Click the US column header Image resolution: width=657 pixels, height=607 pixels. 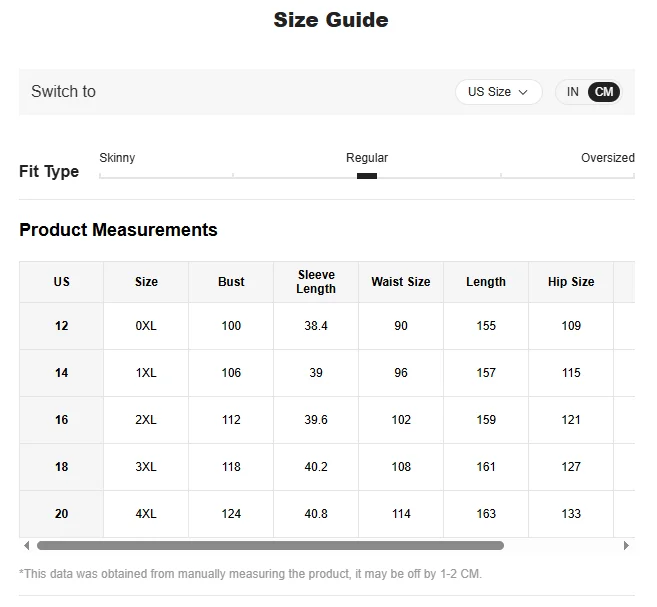[62, 282]
